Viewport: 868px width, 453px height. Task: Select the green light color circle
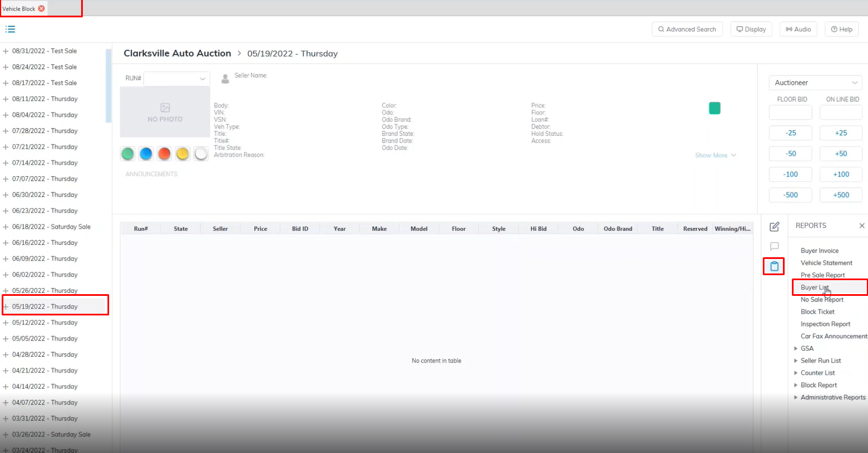click(x=128, y=154)
